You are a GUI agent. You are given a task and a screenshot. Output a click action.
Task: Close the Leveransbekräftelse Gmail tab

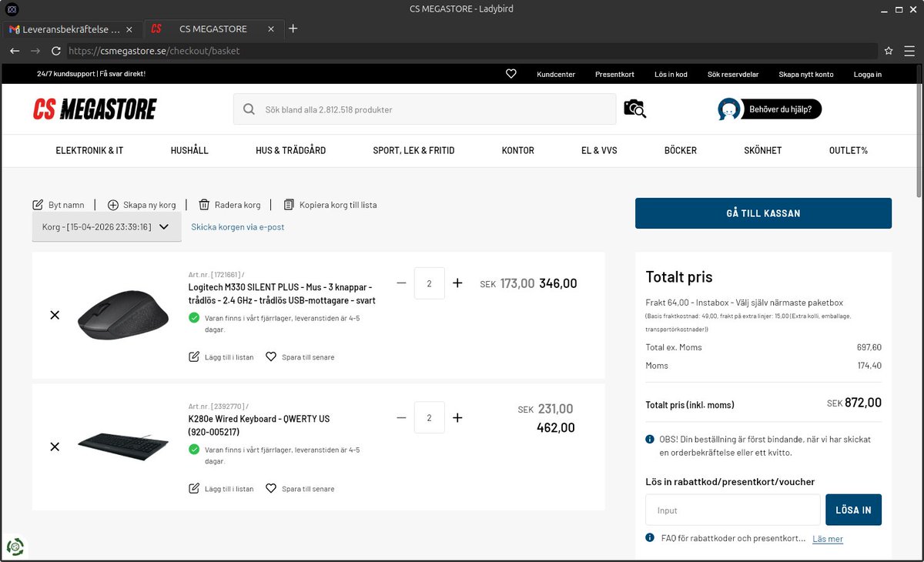click(x=129, y=29)
